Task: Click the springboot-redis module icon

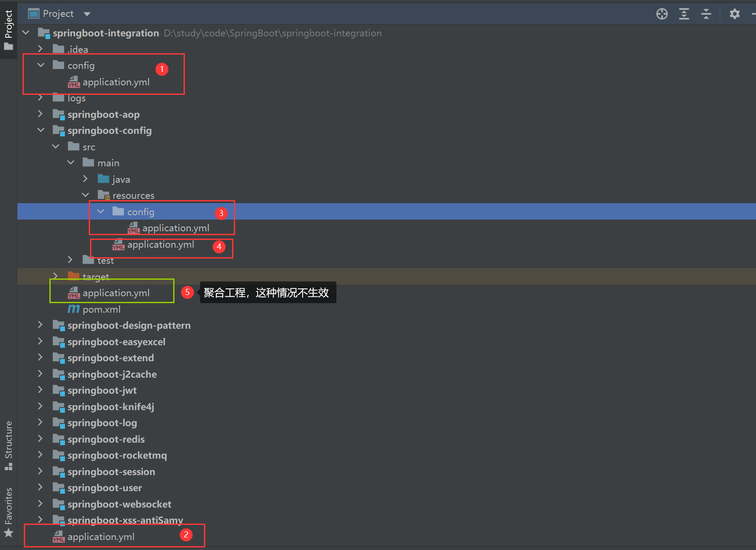Action: tap(58, 439)
